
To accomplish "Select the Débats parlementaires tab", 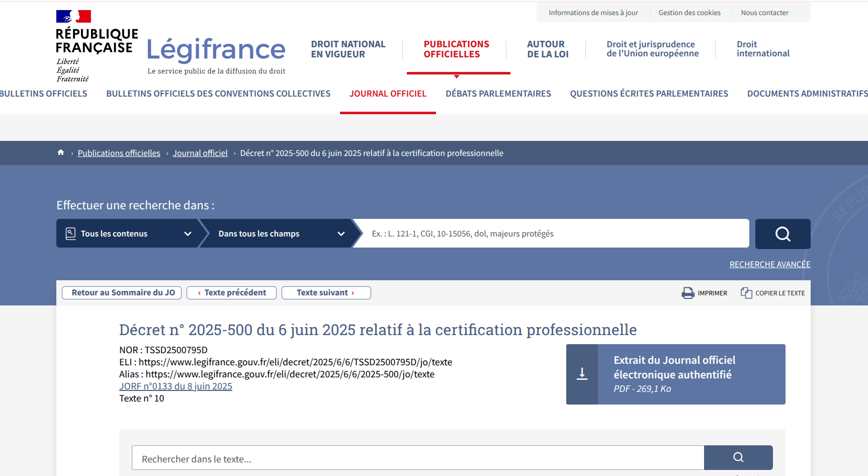I will [x=498, y=94].
